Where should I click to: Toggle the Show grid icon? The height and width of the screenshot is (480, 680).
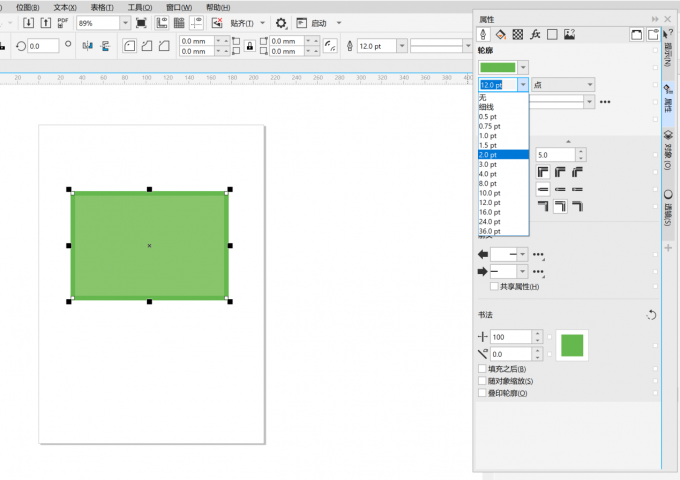coord(179,23)
